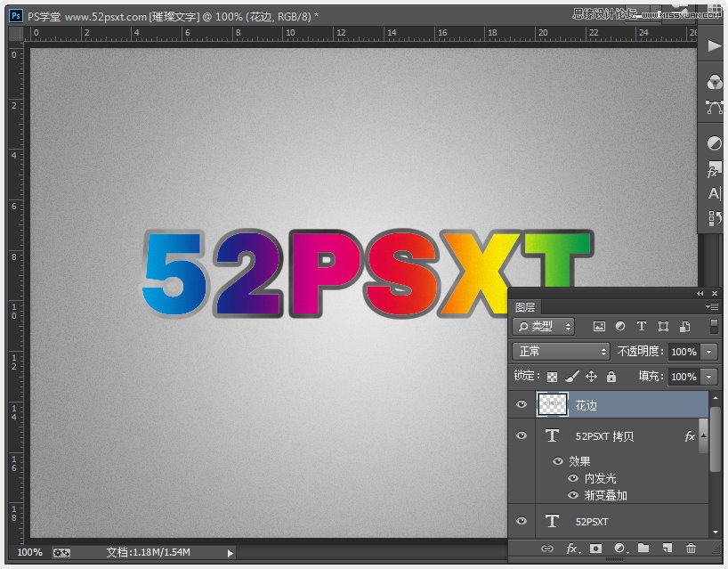Open the 正常 blend mode dropdown
Screen dimensions: 728x569
561,351
